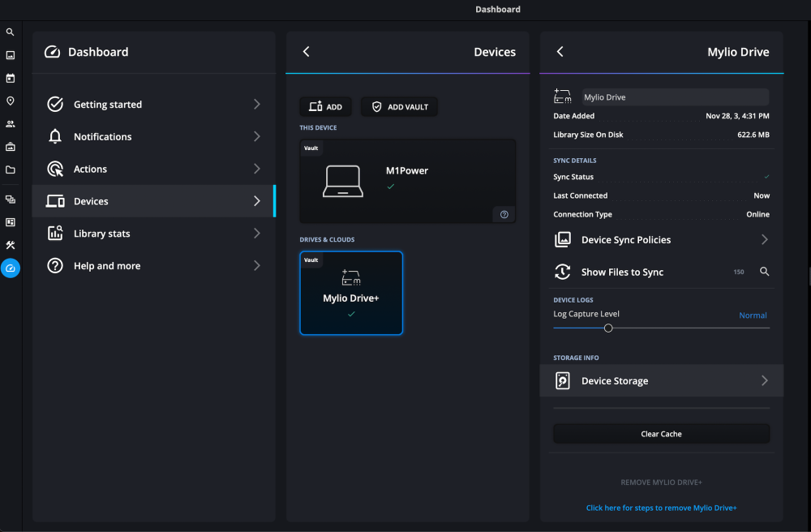Viewport: 811px width, 532px height.
Task: Open the Calendar view icon in sidebar
Action: [10, 78]
